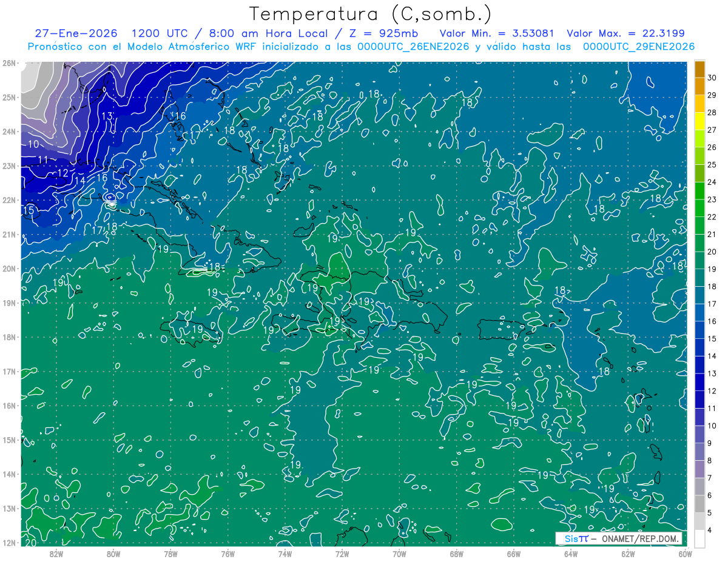
Task: Click the color bar scale label "25"
Action: 712,165
